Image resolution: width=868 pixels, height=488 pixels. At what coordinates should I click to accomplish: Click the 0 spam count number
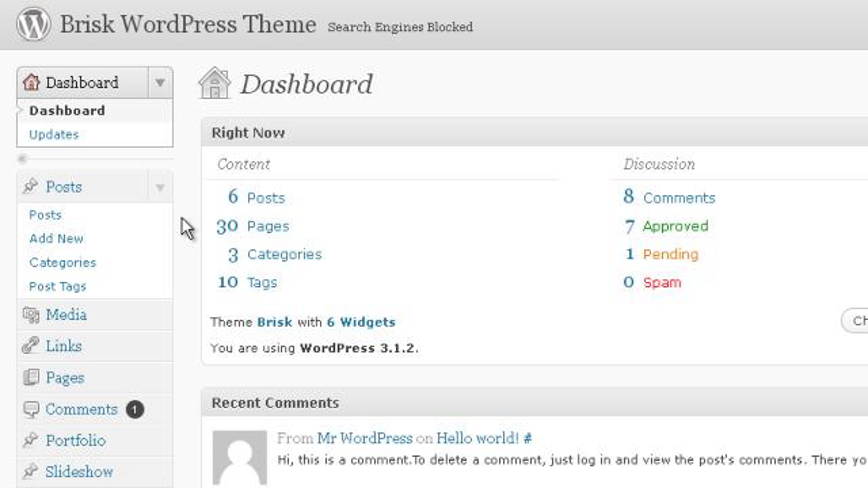click(x=629, y=282)
